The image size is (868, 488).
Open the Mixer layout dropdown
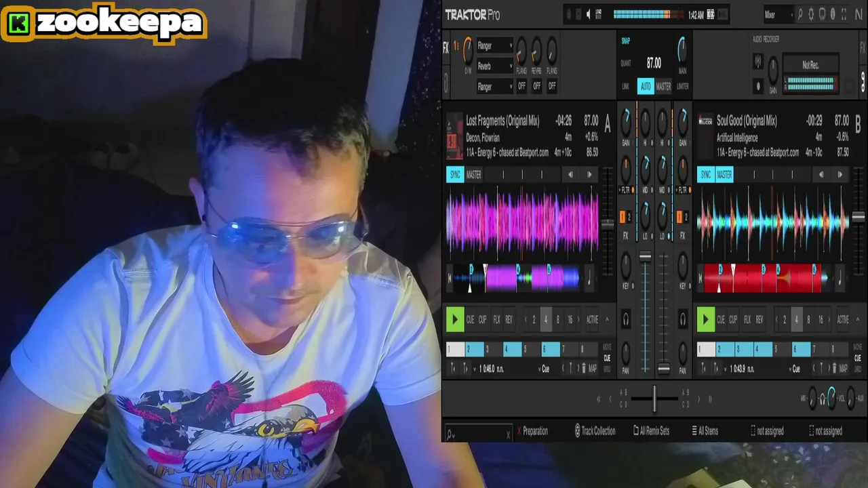778,14
